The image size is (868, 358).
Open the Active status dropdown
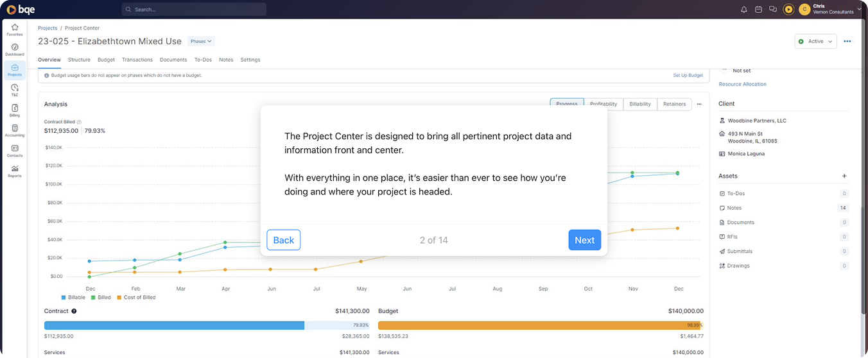(x=816, y=41)
